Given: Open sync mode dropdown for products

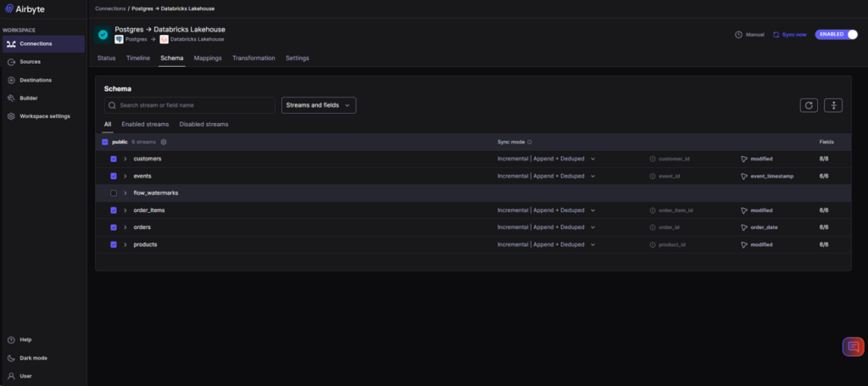Looking at the screenshot, I should 547,245.
